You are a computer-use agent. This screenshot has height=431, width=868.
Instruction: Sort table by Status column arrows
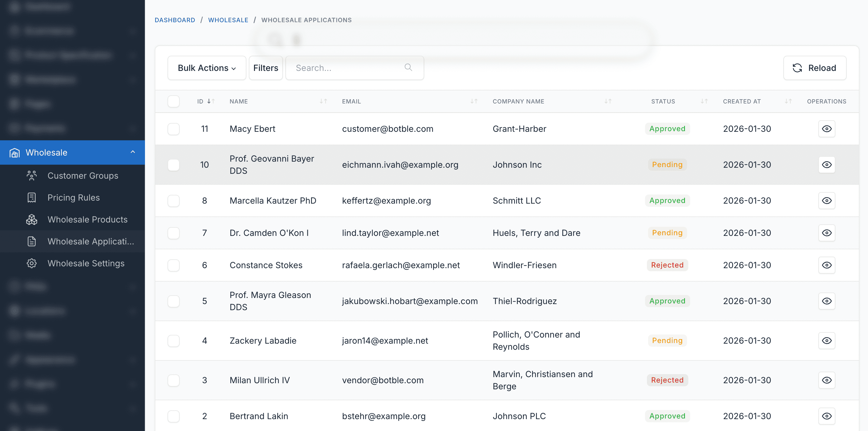[x=704, y=101]
